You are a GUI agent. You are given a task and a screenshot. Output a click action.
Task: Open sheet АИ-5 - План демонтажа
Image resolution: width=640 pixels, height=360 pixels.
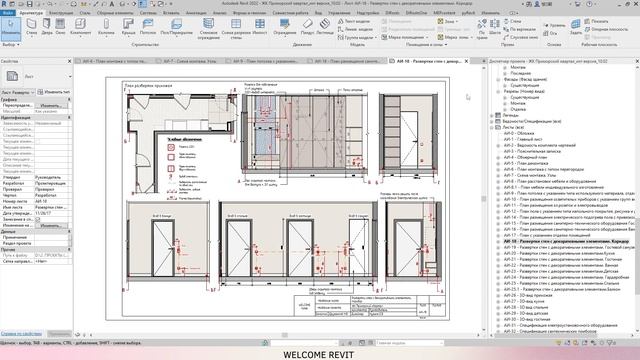pos(526,163)
